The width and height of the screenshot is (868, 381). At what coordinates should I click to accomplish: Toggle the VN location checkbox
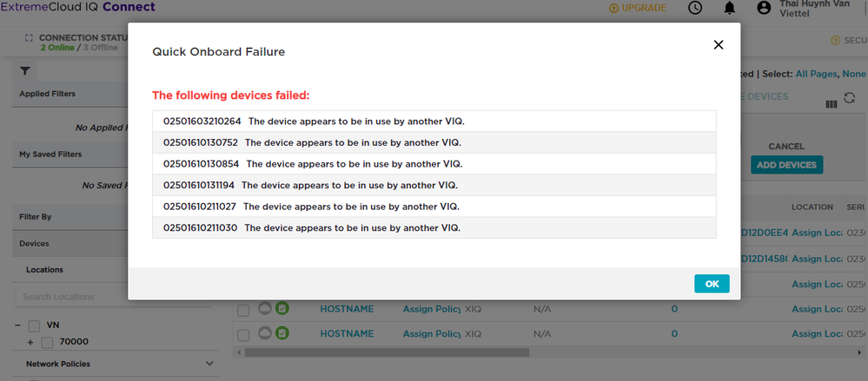(35, 325)
